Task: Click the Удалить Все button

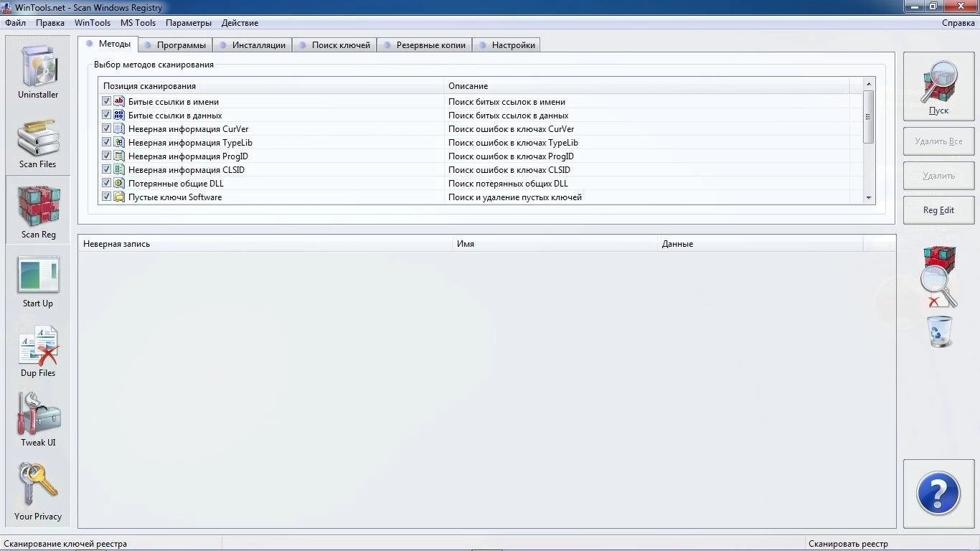Action: point(938,141)
